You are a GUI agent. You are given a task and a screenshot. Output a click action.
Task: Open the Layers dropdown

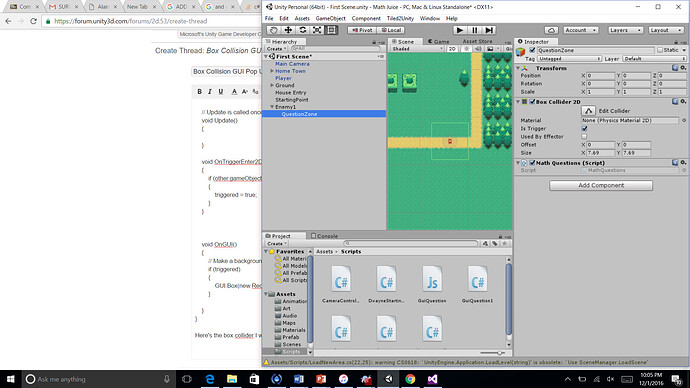pyautogui.click(x=625, y=30)
